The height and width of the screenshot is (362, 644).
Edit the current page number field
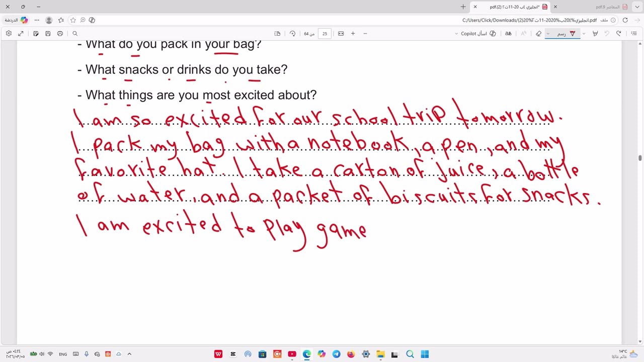[325, 34]
